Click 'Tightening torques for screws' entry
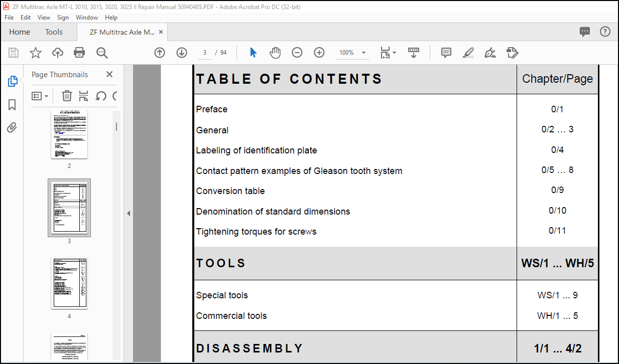 tap(256, 232)
